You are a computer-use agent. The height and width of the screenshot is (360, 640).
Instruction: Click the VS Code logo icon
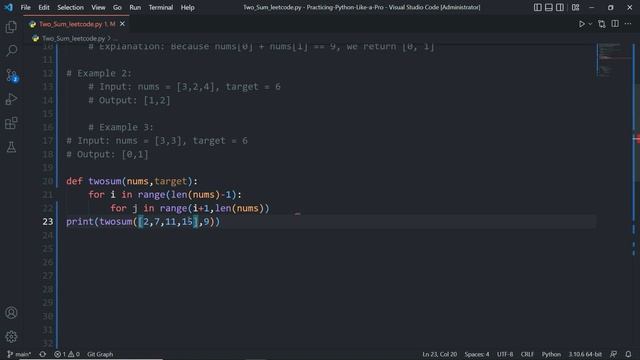pos(9,7)
